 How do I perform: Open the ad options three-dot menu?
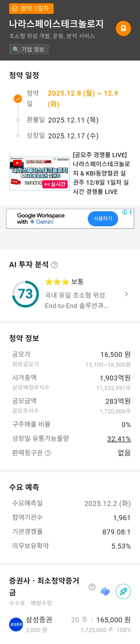(131, 212)
